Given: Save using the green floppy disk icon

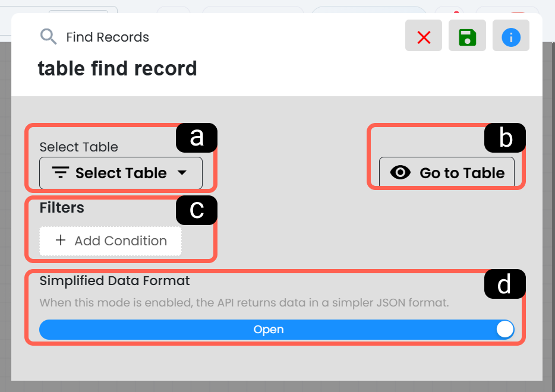Looking at the screenshot, I should [467, 36].
